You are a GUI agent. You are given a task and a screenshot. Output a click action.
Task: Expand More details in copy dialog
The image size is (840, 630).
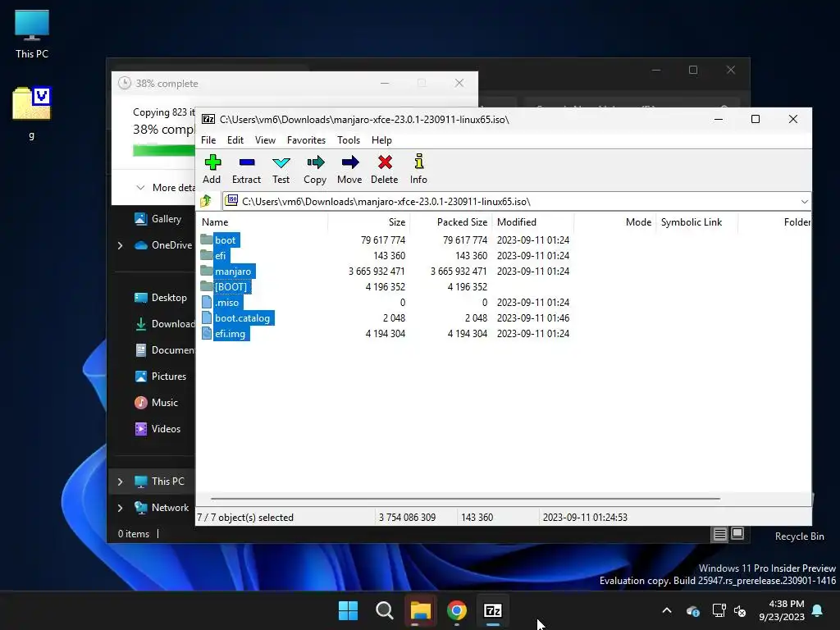click(x=165, y=188)
